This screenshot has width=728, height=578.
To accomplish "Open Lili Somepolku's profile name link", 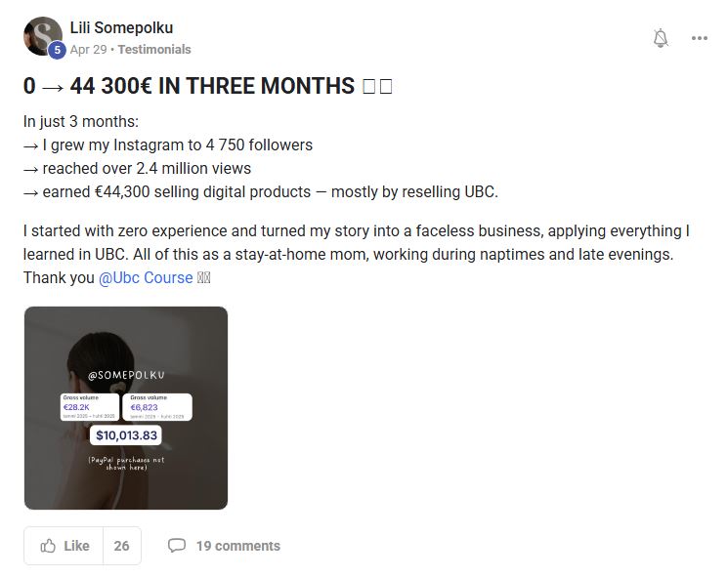I will coord(121,27).
